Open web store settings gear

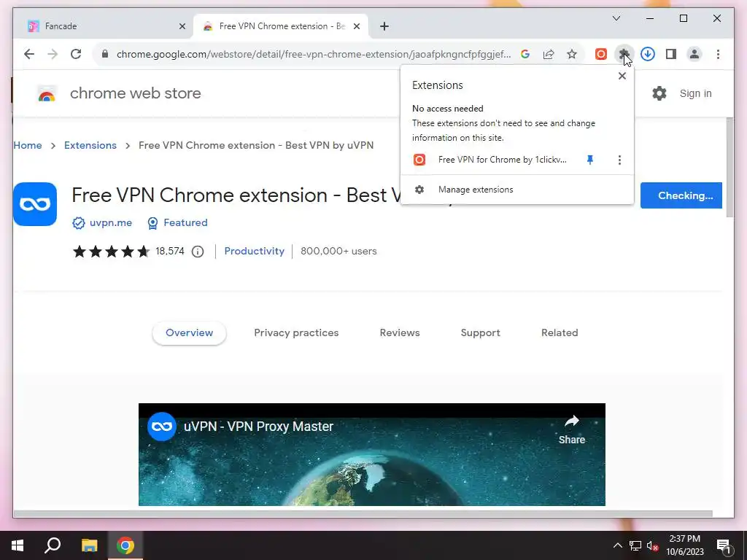(x=659, y=93)
